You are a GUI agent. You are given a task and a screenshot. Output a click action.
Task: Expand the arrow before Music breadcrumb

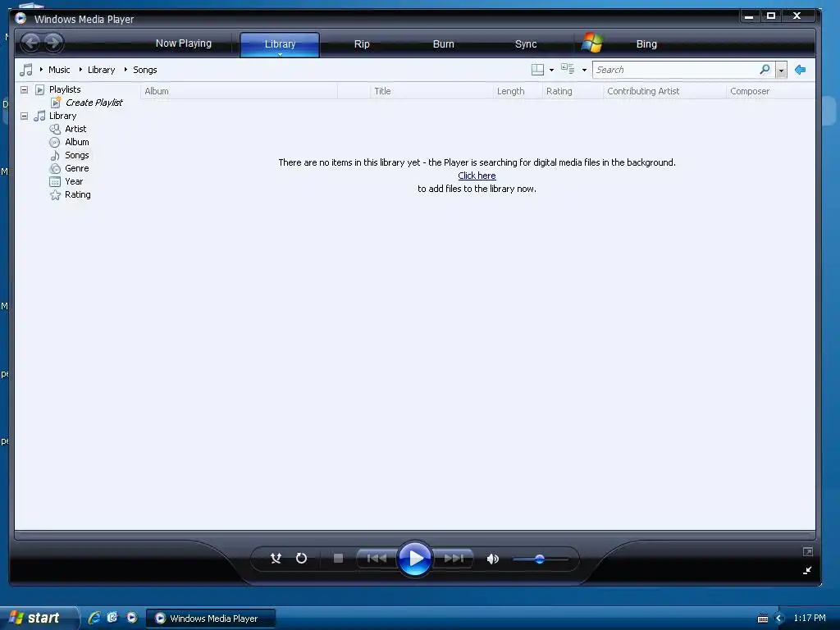pyautogui.click(x=41, y=70)
